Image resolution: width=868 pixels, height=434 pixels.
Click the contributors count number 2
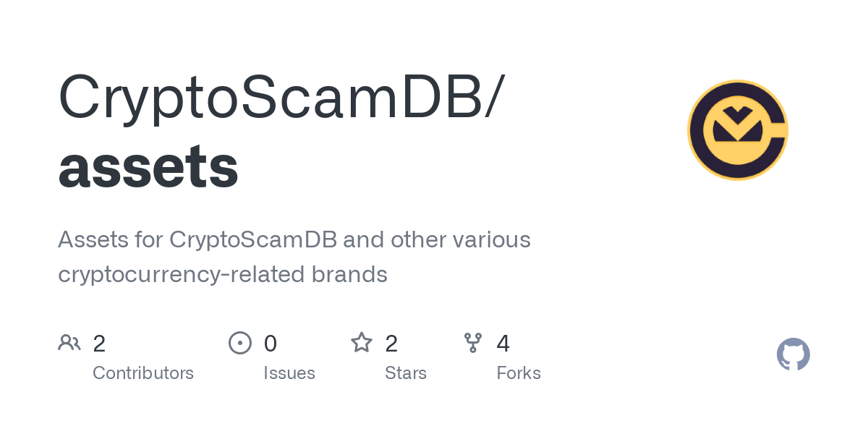click(99, 344)
